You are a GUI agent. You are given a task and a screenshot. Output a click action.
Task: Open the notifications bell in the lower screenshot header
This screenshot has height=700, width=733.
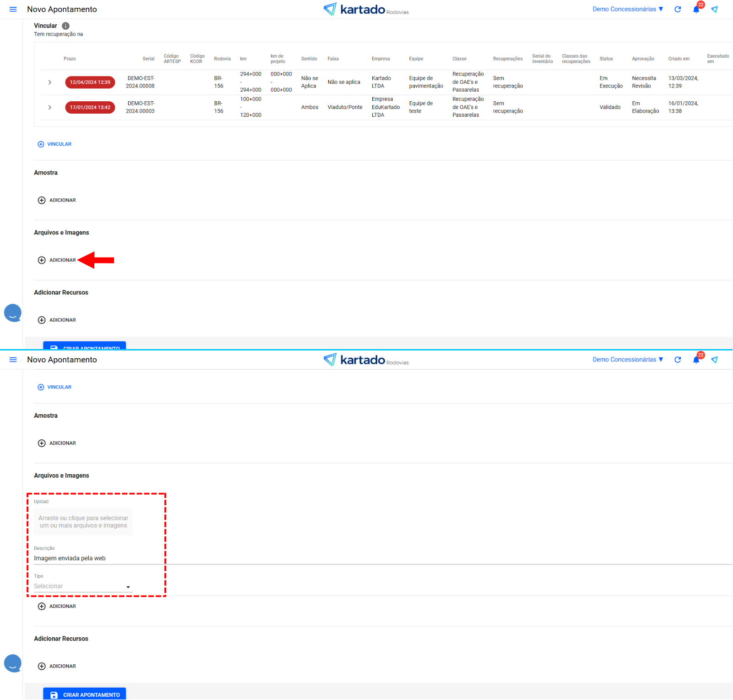click(x=696, y=360)
